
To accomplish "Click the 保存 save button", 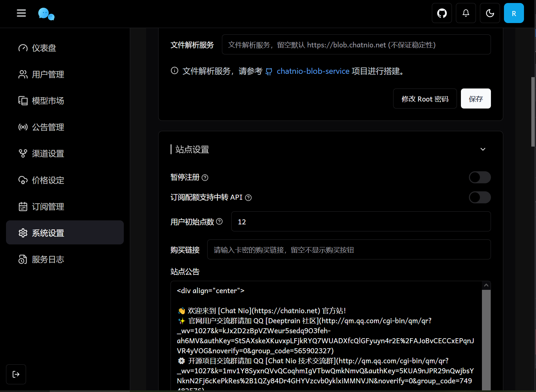I will (476, 99).
